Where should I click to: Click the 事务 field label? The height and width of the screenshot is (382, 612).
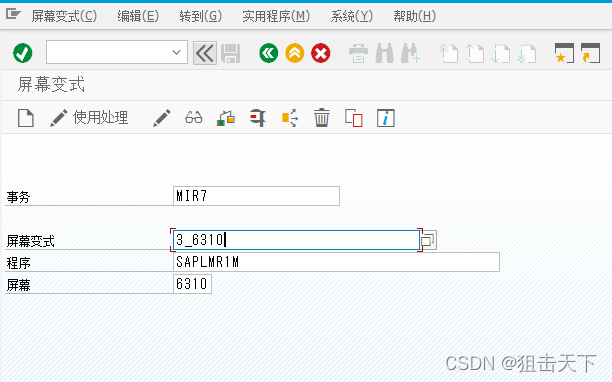pos(18,197)
